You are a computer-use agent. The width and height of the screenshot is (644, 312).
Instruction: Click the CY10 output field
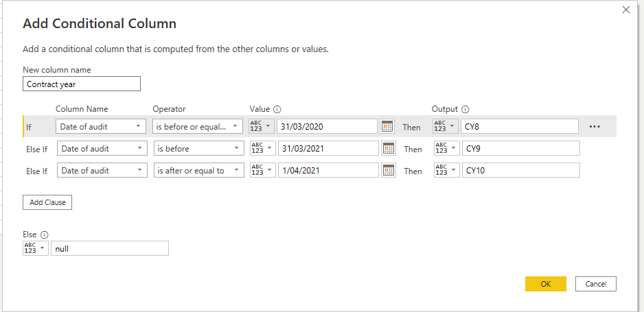[521, 170]
